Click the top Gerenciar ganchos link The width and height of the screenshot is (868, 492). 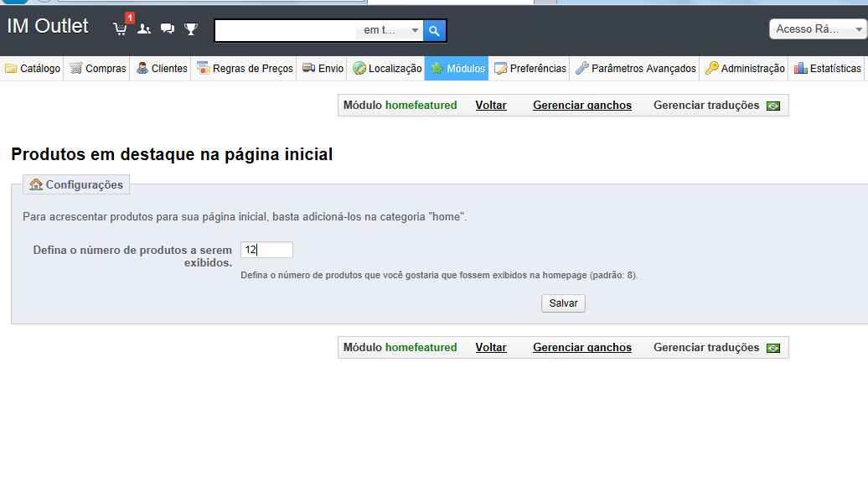point(582,106)
